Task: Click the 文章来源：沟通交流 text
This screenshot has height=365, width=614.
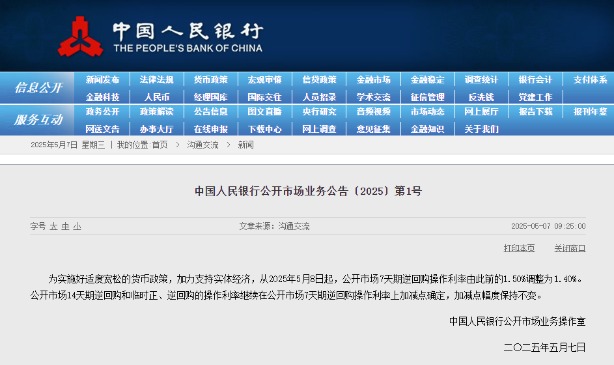Action: point(274,226)
